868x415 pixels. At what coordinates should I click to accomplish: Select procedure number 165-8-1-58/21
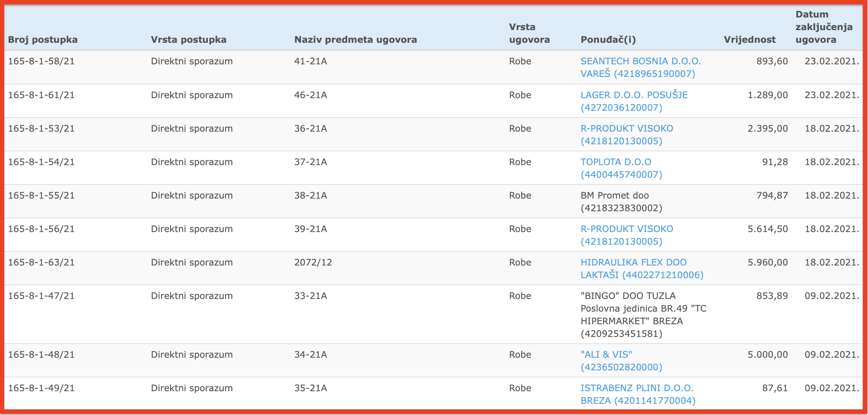coord(41,61)
